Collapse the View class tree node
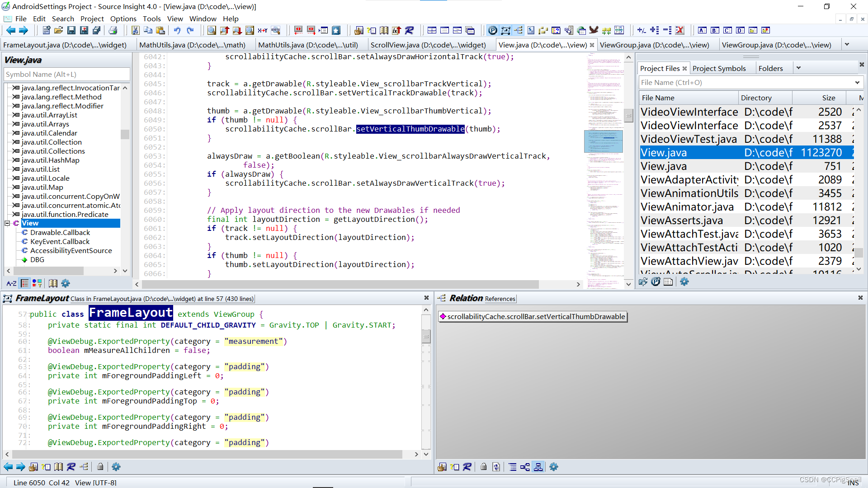This screenshot has height=488, width=868. click(7, 223)
